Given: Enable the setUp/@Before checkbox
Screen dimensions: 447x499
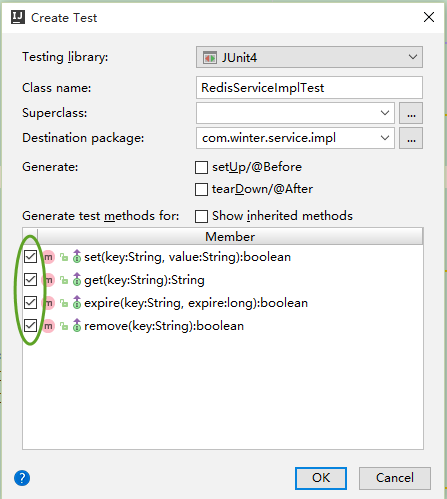Looking at the screenshot, I should click(201, 167).
